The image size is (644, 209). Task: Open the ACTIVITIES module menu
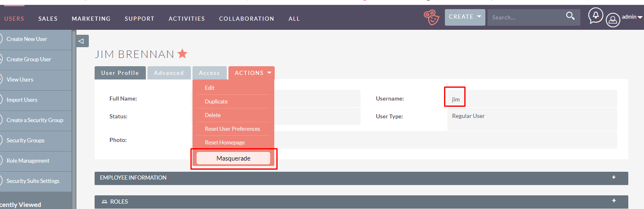point(187,19)
